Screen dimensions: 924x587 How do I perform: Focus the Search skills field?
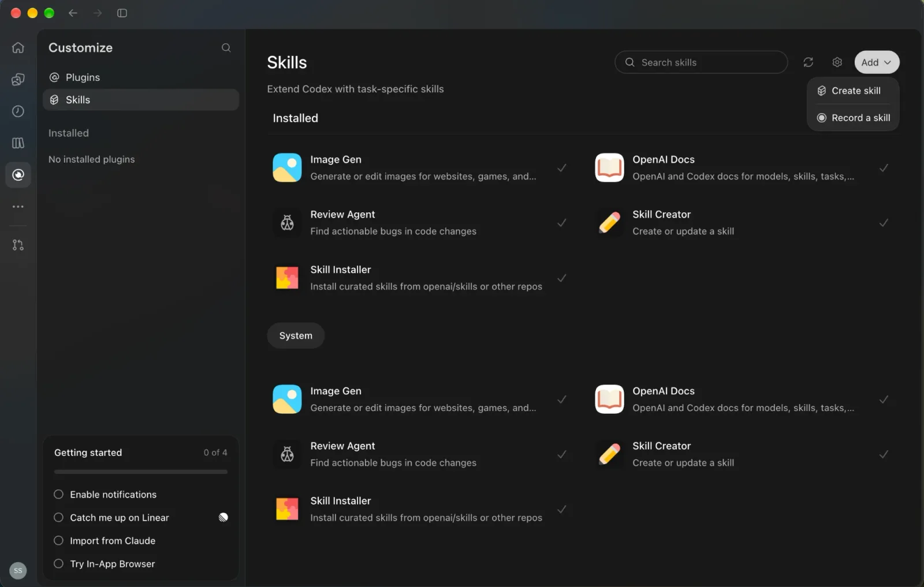[701, 62]
